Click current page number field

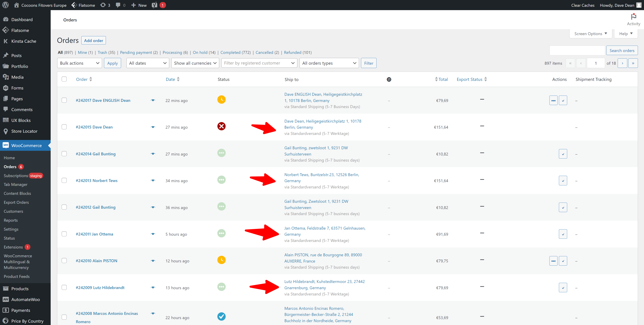pyautogui.click(x=596, y=63)
